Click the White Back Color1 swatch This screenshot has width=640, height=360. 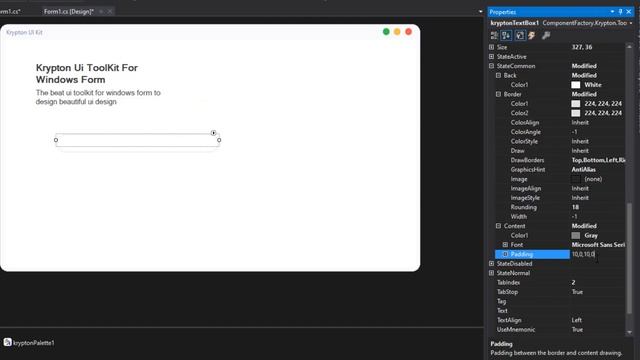pyautogui.click(x=576, y=85)
